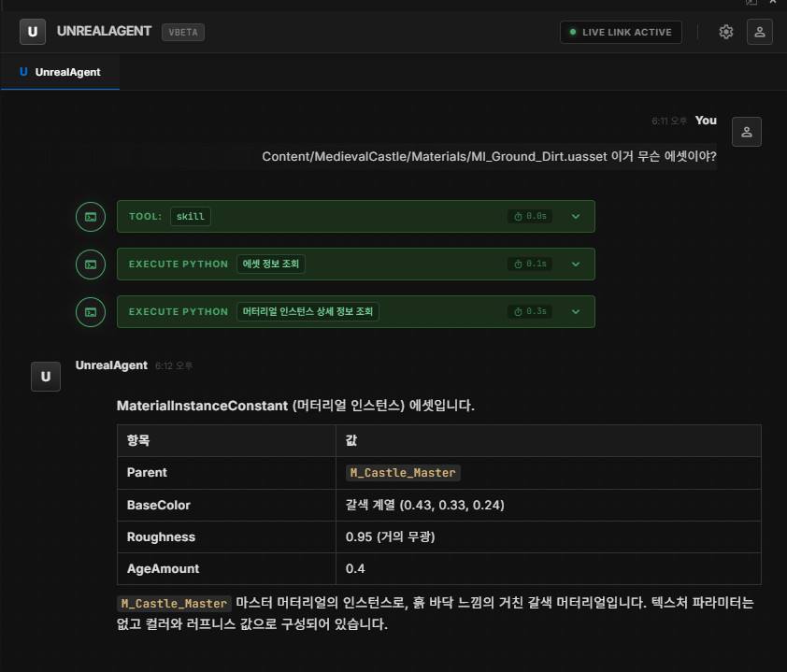The width and height of the screenshot is (787, 672).
Task: Select M_Castle_Master mentioned in the summary text
Action: tap(173, 603)
